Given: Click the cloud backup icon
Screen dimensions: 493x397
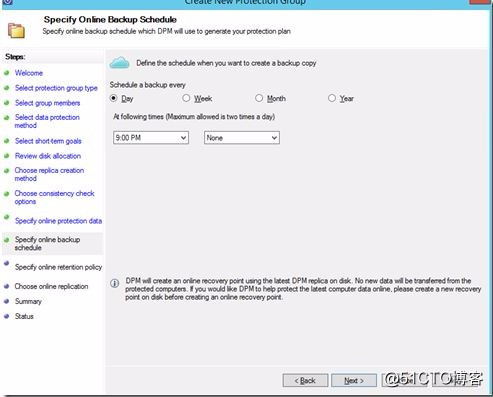Looking at the screenshot, I should [x=119, y=63].
